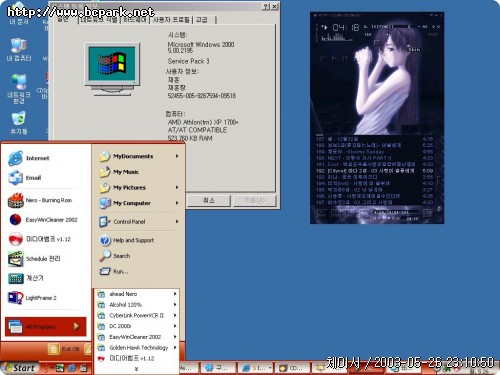Switch to 하드웨어 tab
This screenshot has height=375, width=500.
pos(134,20)
